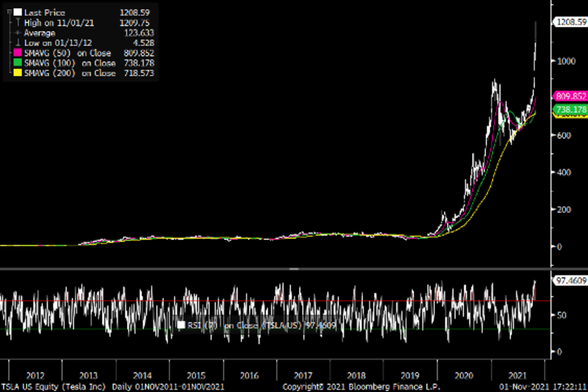
Task: Select the magenta SMAVG (50) swatch
Action: [18, 53]
